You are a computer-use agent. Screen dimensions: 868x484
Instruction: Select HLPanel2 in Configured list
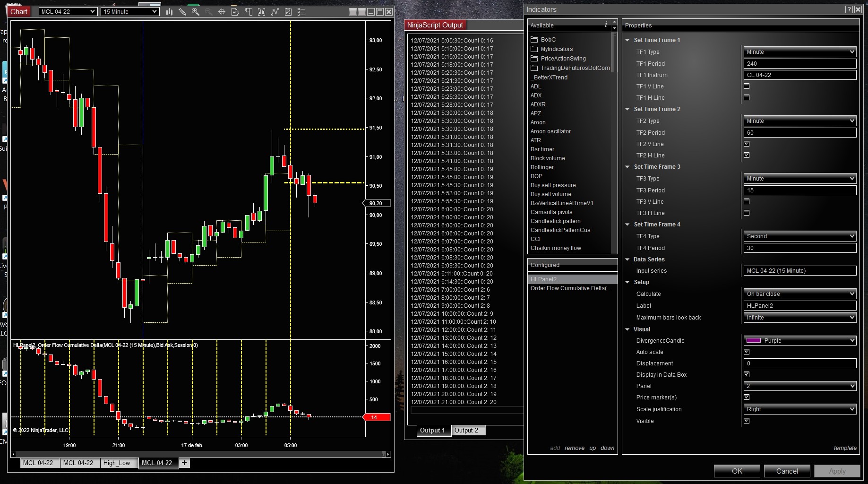pyautogui.click(x=573, y=279)
